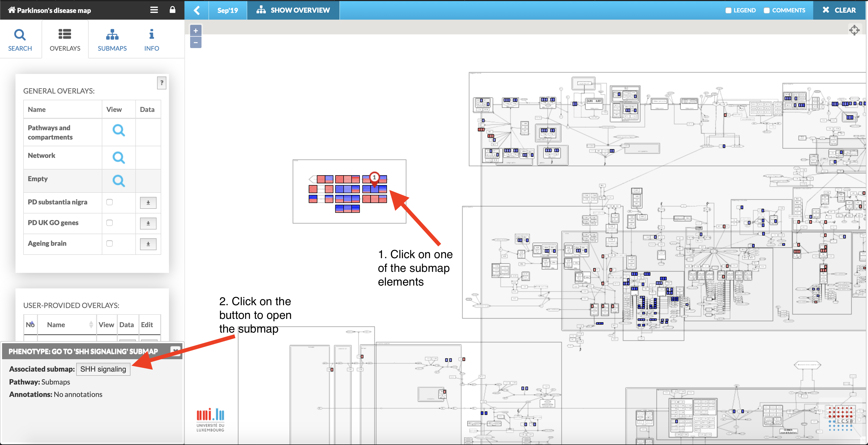
Task: Toggle the LEGEND checkbox
Action: (x=728, y=10)
